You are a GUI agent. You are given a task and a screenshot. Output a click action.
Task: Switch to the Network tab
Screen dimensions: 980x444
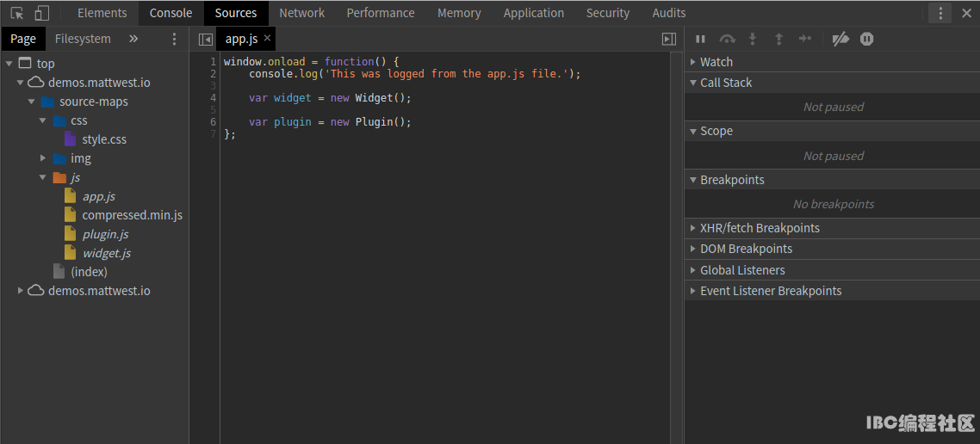(301, 13)
